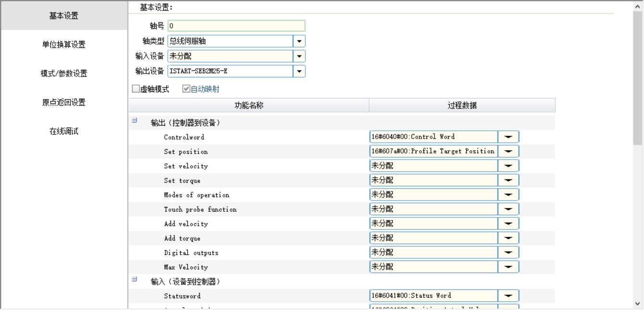The width and height of the screenshot is (644, 310).
Task: Select 原点返回设置 in the sidebar
Action: (63, 103)
